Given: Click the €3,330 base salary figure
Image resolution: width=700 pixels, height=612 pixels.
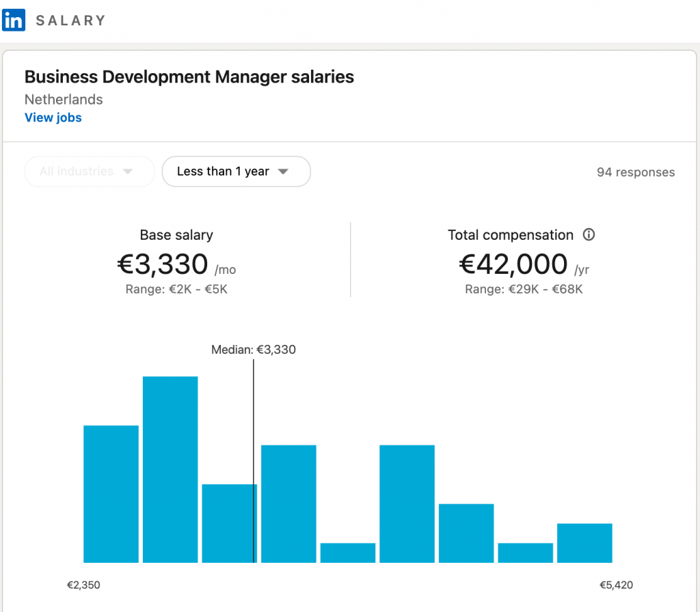Looking at the screenshot, I should (x=163, y=264).
